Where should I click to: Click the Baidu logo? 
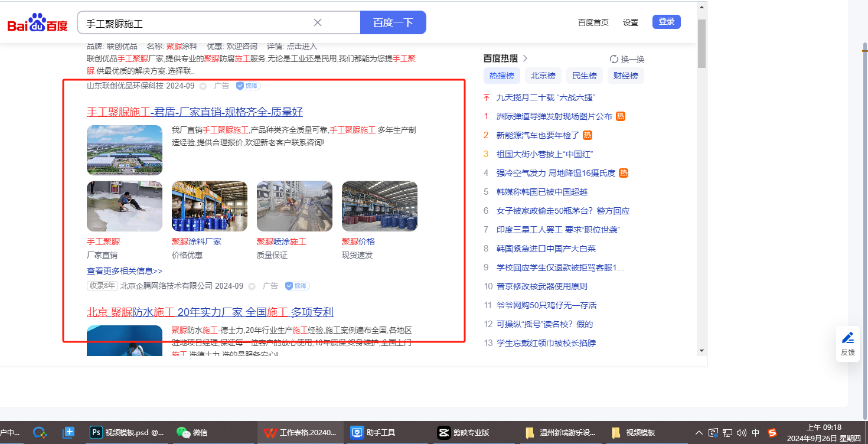pos(37,24)
